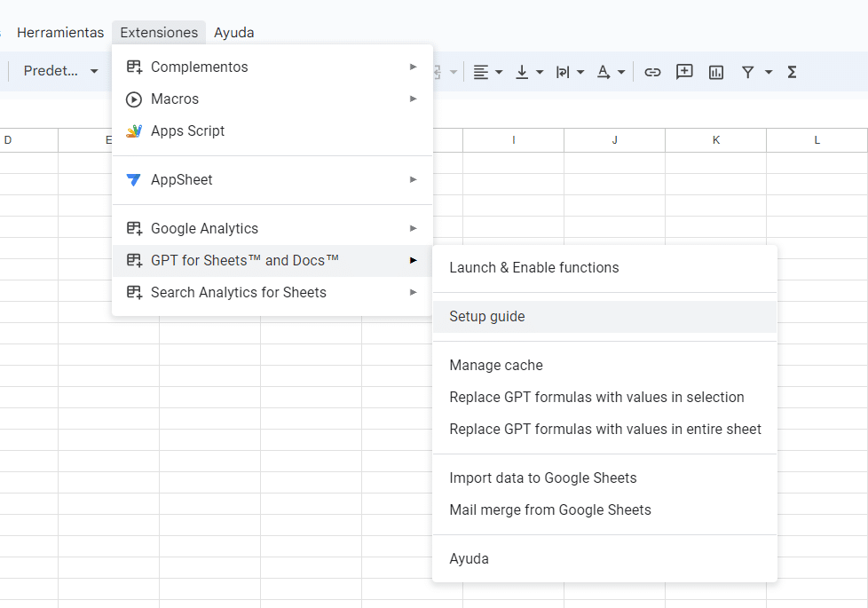Click the horizontal align icon
This screenshot has width=868, height=608.
481,72
